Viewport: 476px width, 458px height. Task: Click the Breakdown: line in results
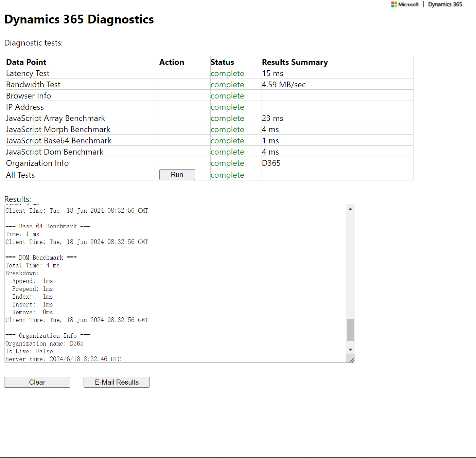(x=22, y=273)
